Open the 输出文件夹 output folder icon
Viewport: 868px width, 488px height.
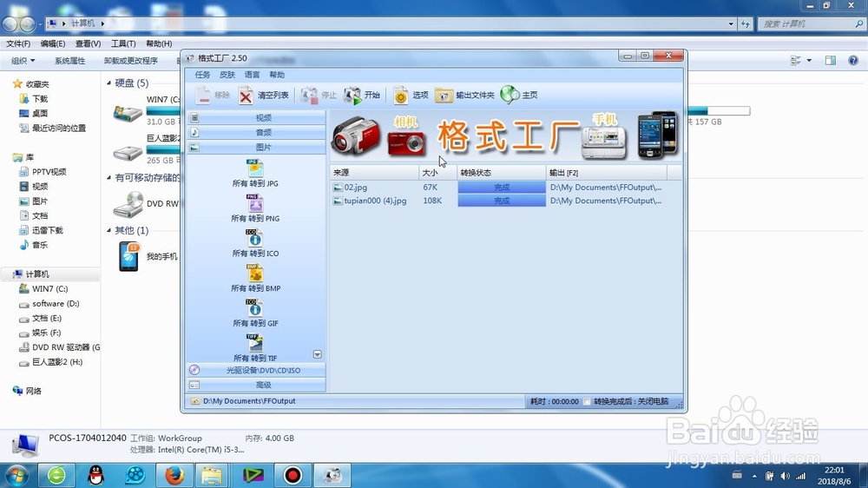click(444, 96)
